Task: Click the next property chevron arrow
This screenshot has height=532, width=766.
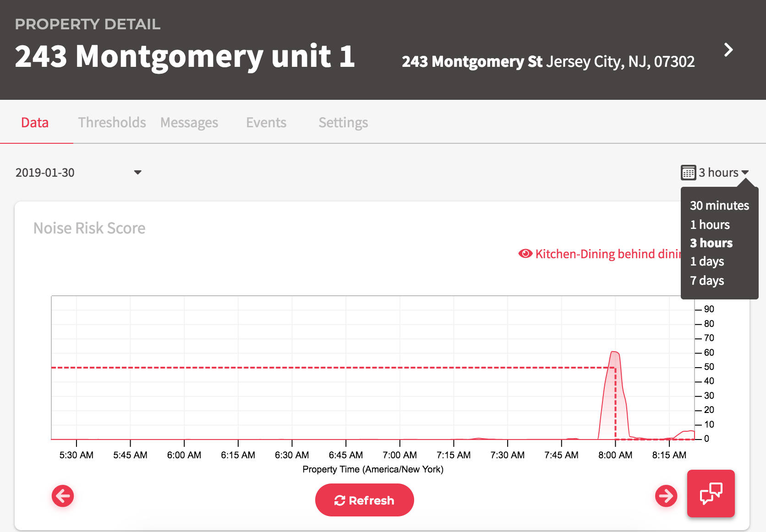Action: [728, 50]
